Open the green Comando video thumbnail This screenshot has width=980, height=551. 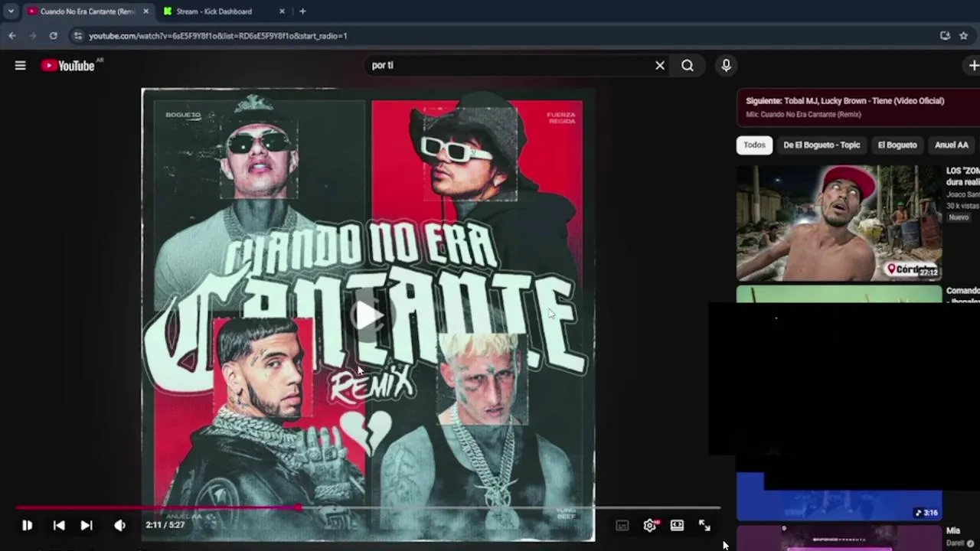839,294
